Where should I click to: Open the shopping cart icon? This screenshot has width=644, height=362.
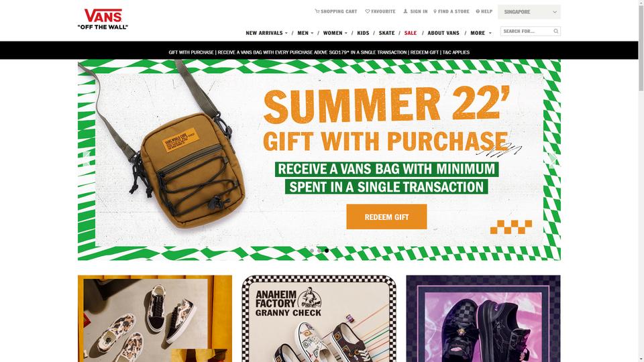(x=317, y=11)
